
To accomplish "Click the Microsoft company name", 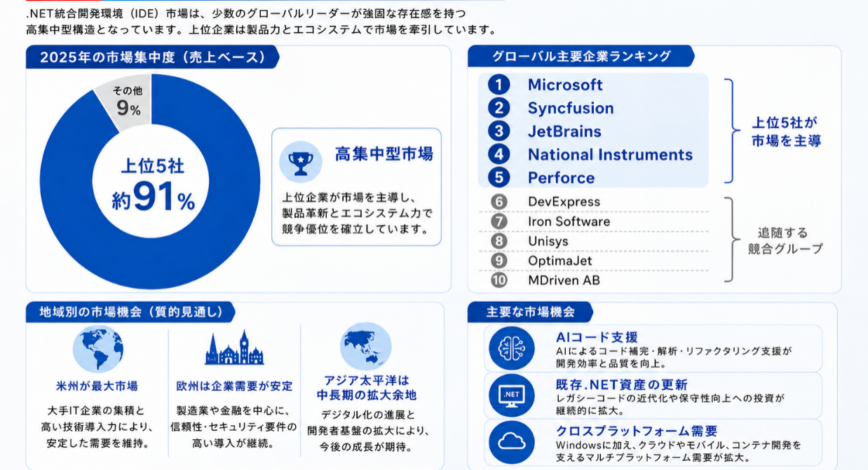I will [565, 85].
